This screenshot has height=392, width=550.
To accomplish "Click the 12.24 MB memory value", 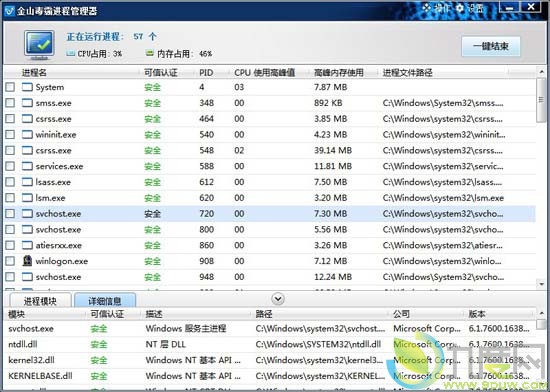I will (x=333, y=277).
